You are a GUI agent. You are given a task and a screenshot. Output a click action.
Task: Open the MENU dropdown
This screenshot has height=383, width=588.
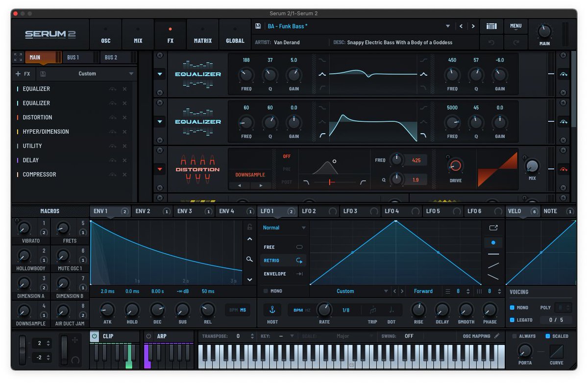(x=516, y=26)
